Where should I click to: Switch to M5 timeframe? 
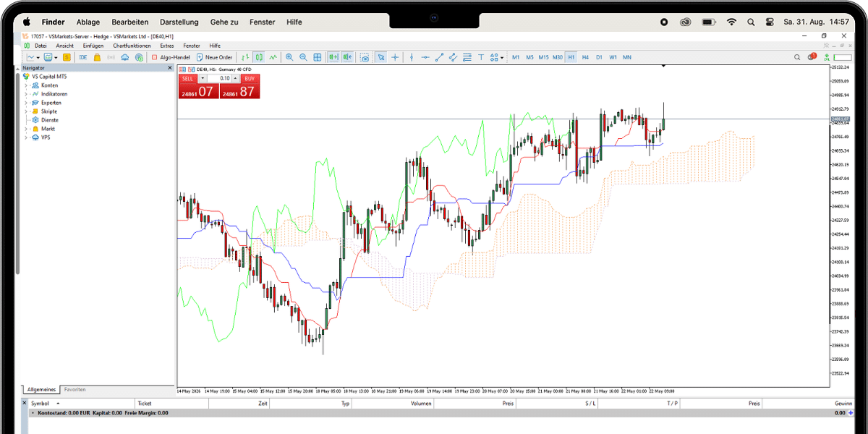[x=529, y=57]
